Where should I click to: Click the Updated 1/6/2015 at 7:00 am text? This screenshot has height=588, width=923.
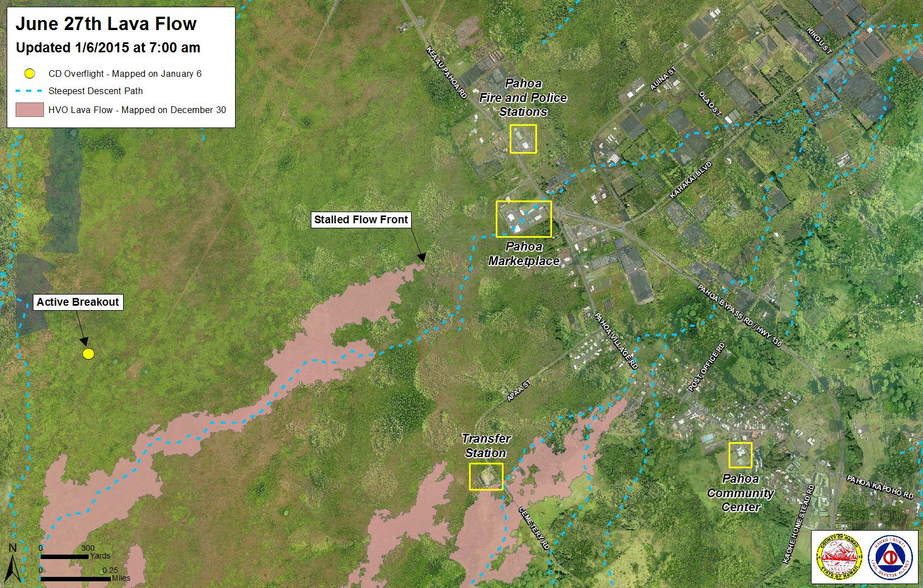[x=108, y=48]
